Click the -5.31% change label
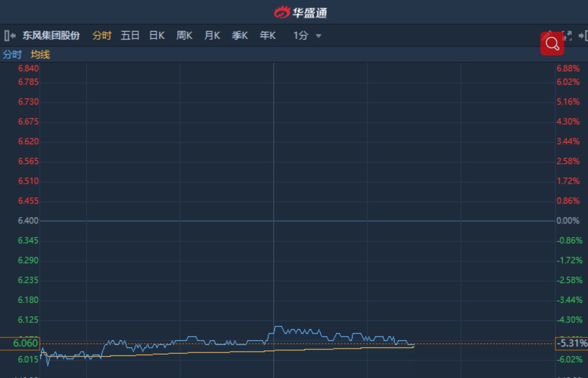The width and height of the screenshot is (588, 378). tap(571, 344)
